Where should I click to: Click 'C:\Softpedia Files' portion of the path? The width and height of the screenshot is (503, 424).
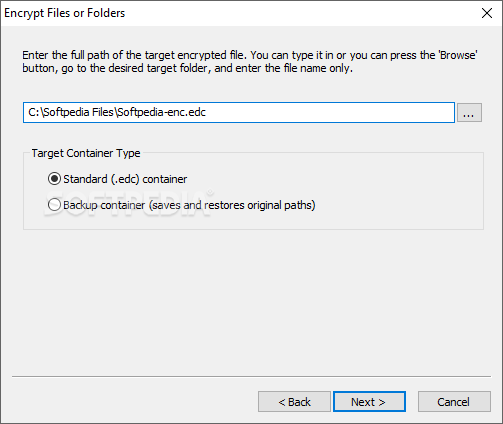coord(71,112)
